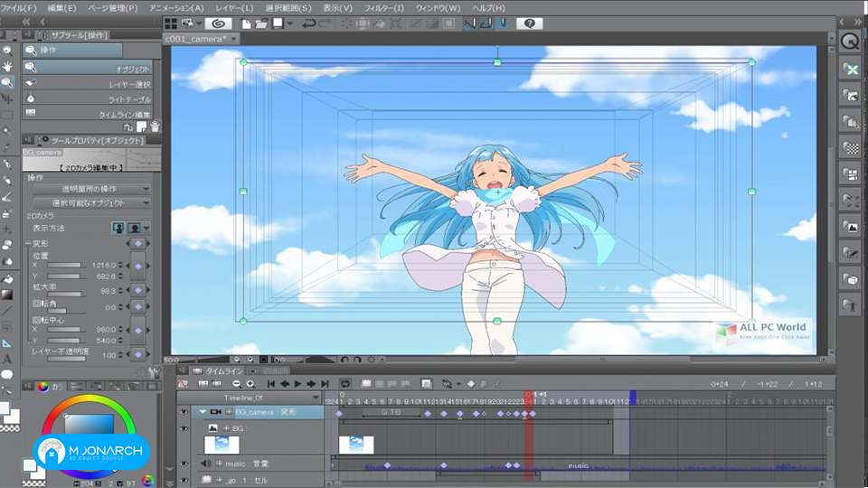This screenshot has height=488, width=868.
Task: Mute the music track with its eye icon
Action: pyautogui.click(x=184, y=464)
